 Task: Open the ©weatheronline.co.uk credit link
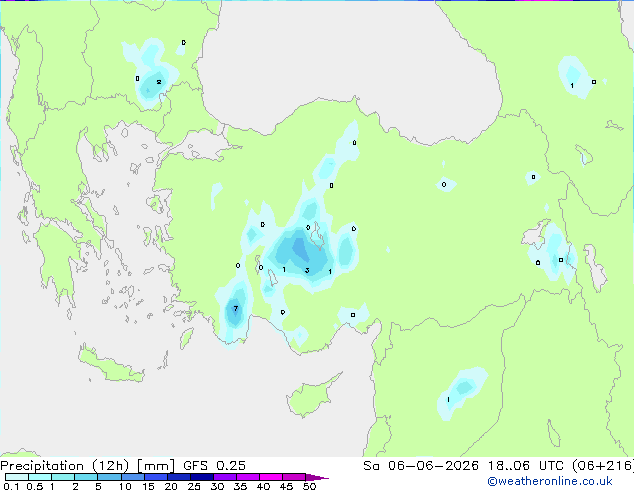point(550,481)
